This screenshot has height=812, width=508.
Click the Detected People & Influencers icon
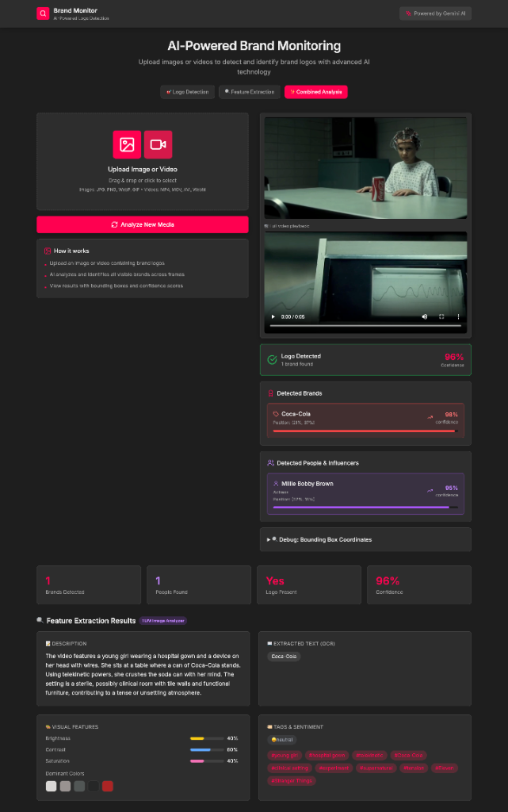point(270,463)
